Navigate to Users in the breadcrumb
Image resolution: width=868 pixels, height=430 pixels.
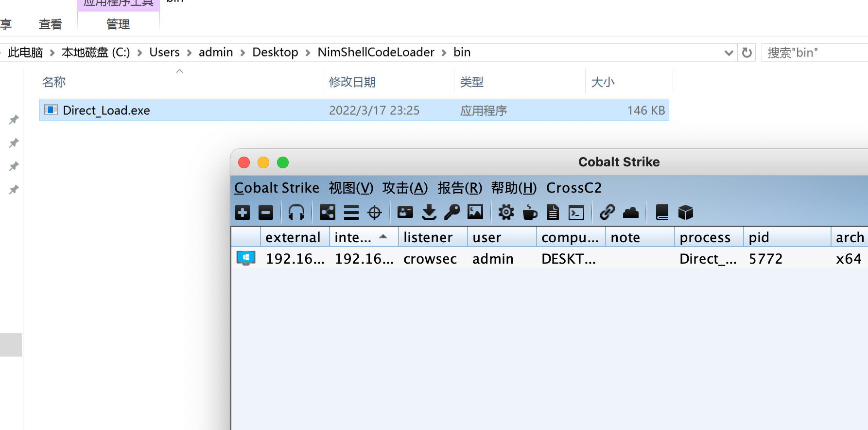coord(164,52)
